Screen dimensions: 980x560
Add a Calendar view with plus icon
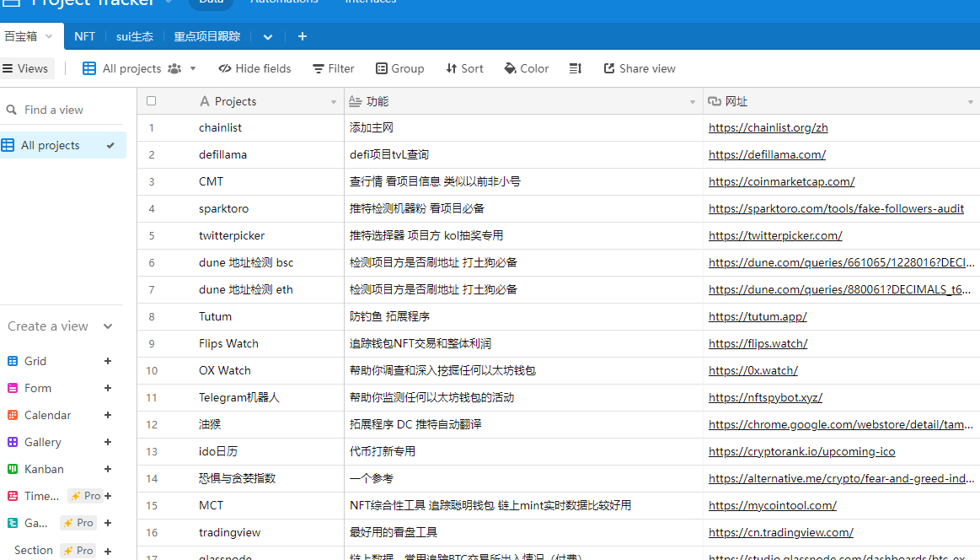pos(108,415)
